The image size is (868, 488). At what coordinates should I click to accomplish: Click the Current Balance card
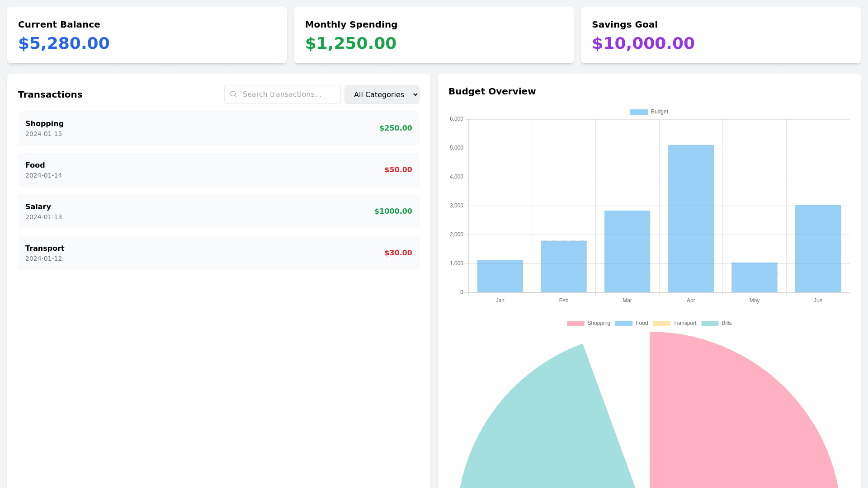pos(147,35)
